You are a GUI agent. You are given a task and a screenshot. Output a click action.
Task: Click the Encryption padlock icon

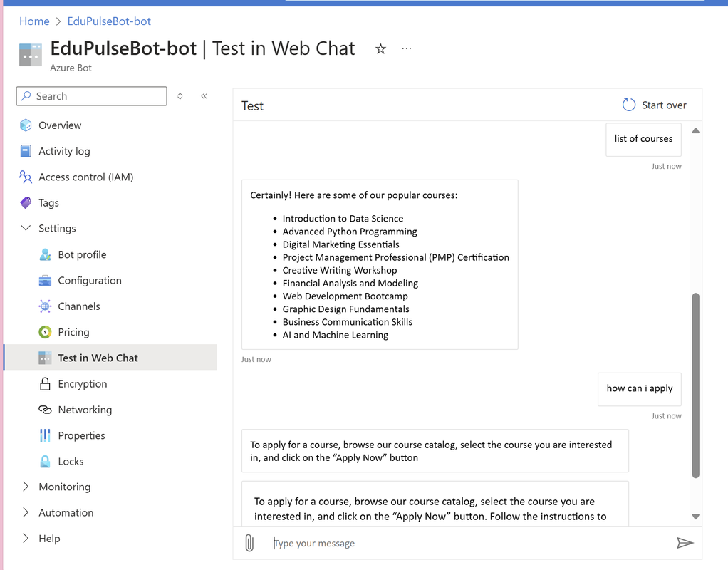(x=45, y=384)
